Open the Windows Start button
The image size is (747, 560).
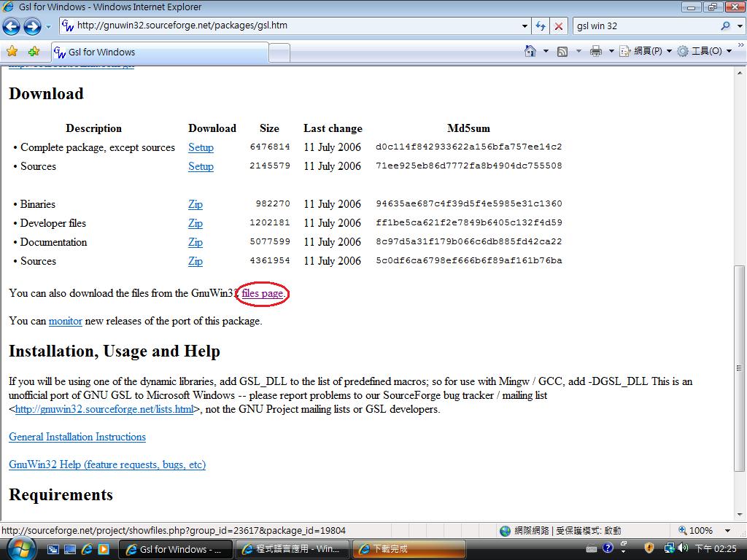pyautogui.click(x=20, y=548)
